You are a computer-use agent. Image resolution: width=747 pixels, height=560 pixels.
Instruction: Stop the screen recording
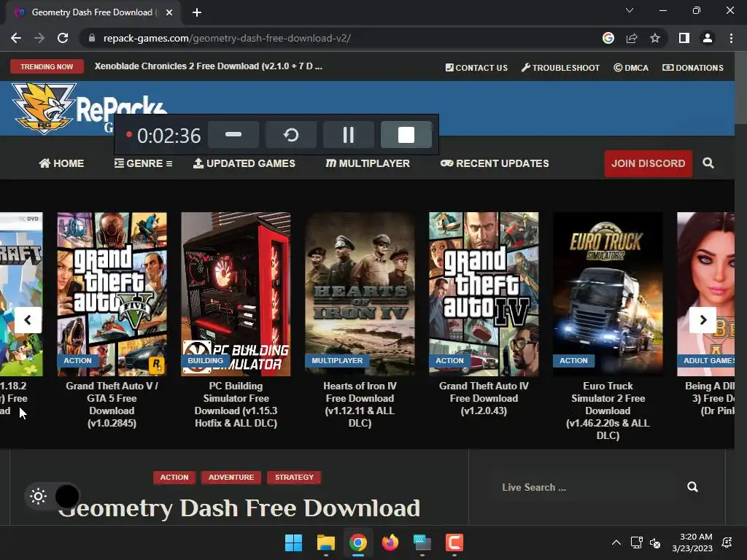406,135
